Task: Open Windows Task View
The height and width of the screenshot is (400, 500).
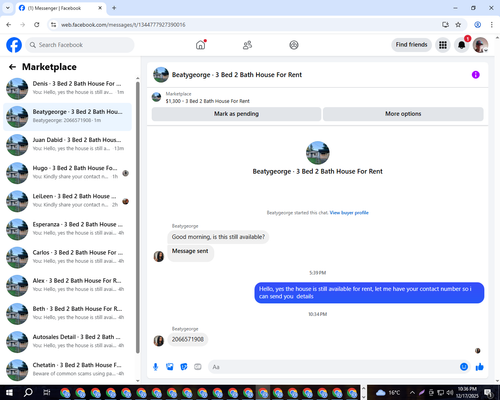Action: coord(47,392)
